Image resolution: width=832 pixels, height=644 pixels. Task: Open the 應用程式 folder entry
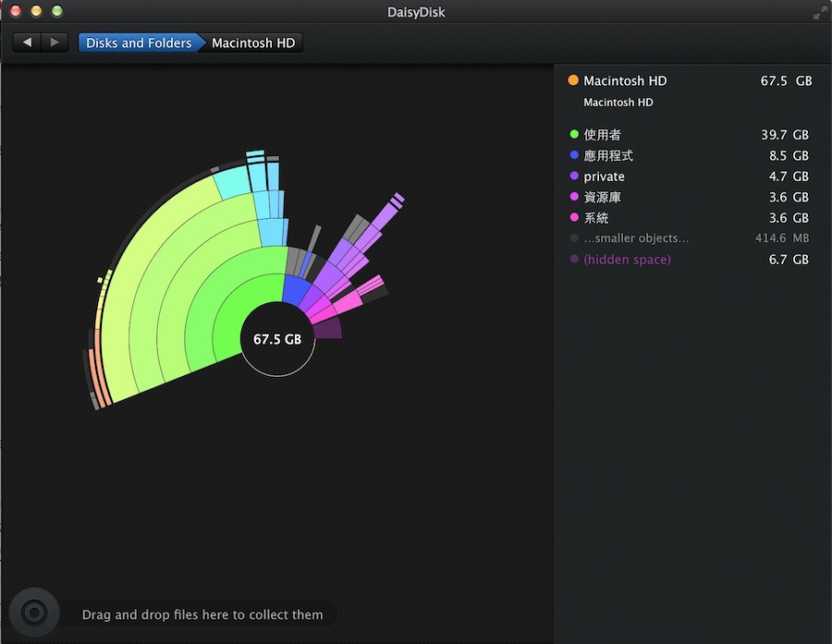pyautogui.click(x=608, y=156)
